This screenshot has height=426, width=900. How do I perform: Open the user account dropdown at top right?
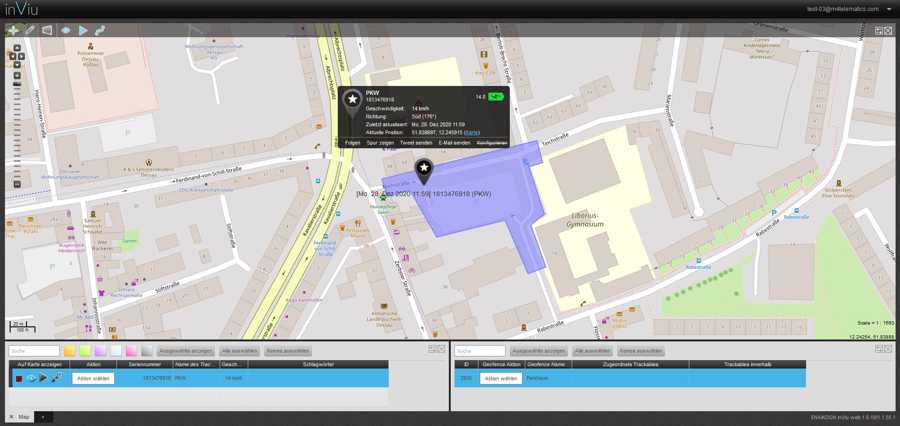click(x=889, y=9)
